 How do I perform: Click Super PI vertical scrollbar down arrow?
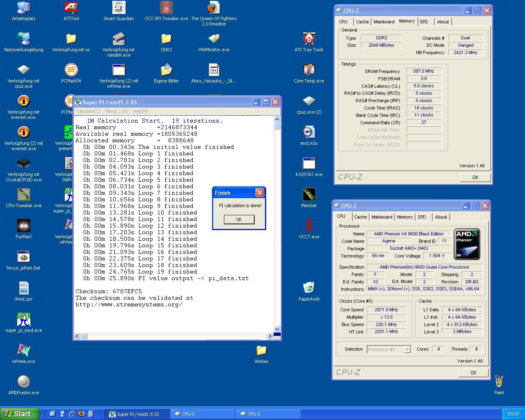[x=277, y=329]
